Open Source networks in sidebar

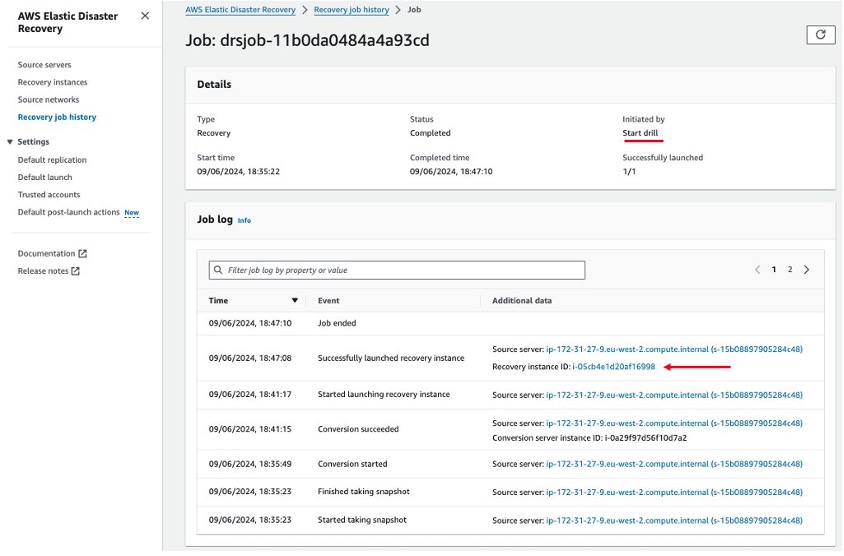pos(48,100)
